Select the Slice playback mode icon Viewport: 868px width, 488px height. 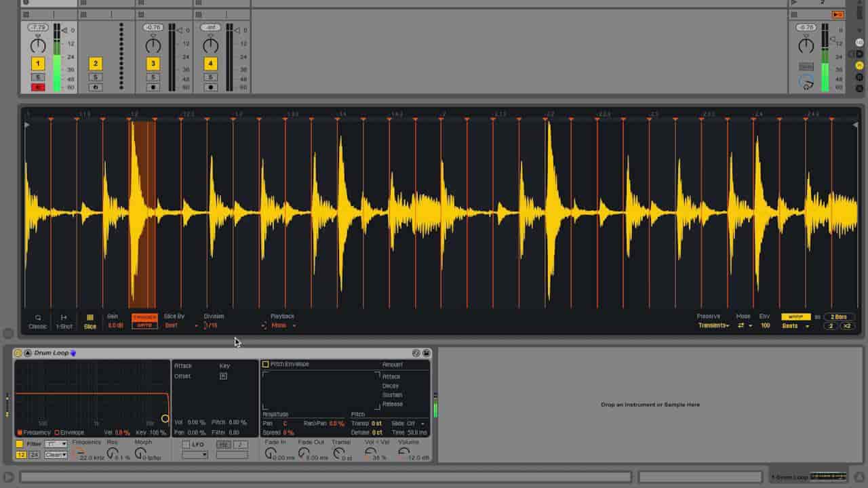point(90,321)
